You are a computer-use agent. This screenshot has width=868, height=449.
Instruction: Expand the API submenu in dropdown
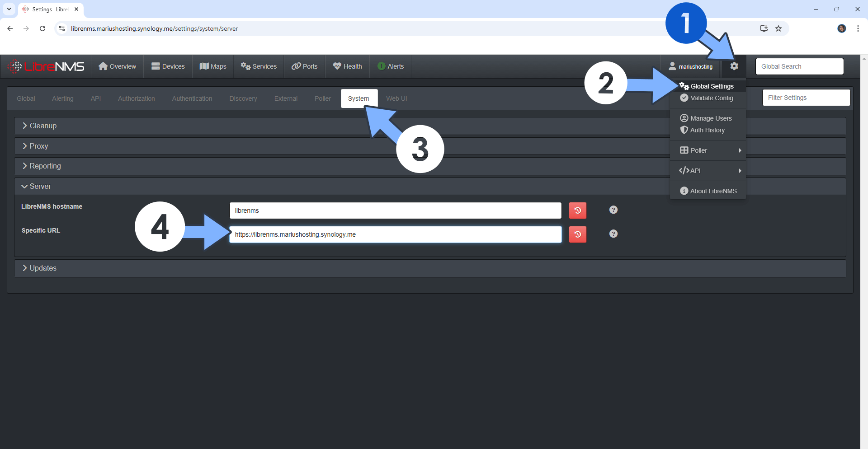click(708, 171)
